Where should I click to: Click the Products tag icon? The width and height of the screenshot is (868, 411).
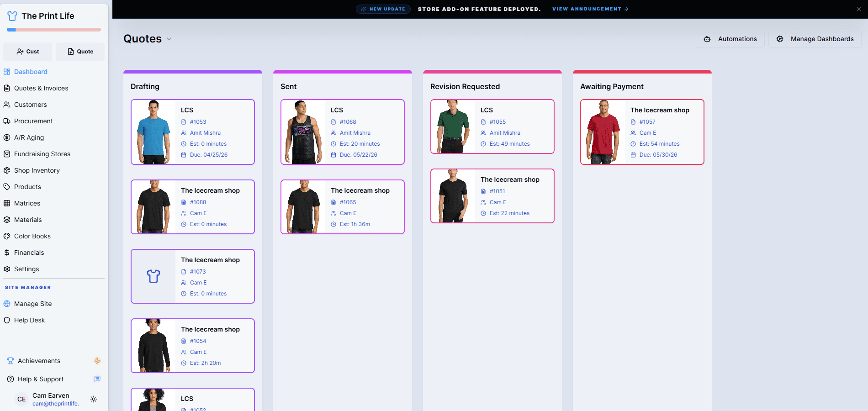coord(7,187)
